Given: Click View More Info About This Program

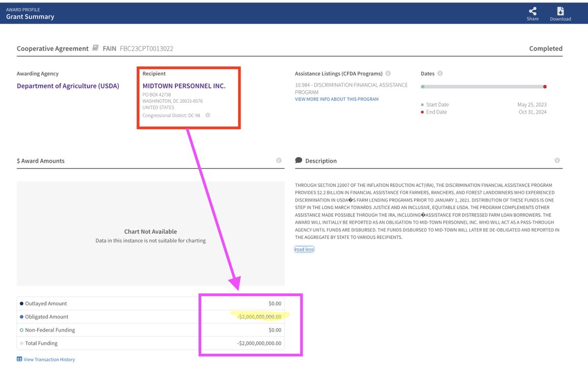Looking at the screenshot, I should (337, 99).
